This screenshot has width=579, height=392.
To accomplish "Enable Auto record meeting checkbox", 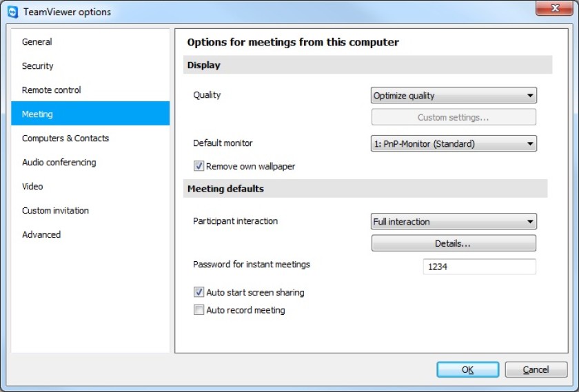I will coord(199,310).
